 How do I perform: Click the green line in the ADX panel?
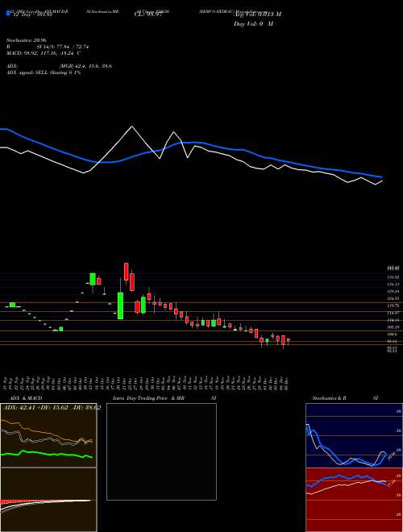pos(47,454)
